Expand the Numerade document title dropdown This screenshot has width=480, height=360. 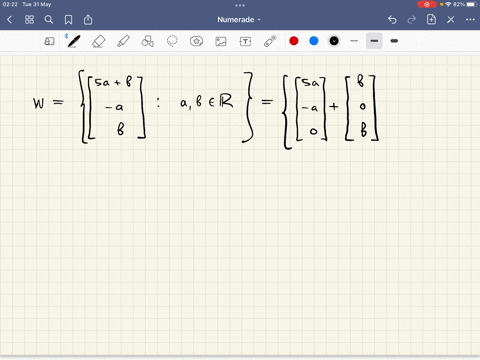pos(239,20)
